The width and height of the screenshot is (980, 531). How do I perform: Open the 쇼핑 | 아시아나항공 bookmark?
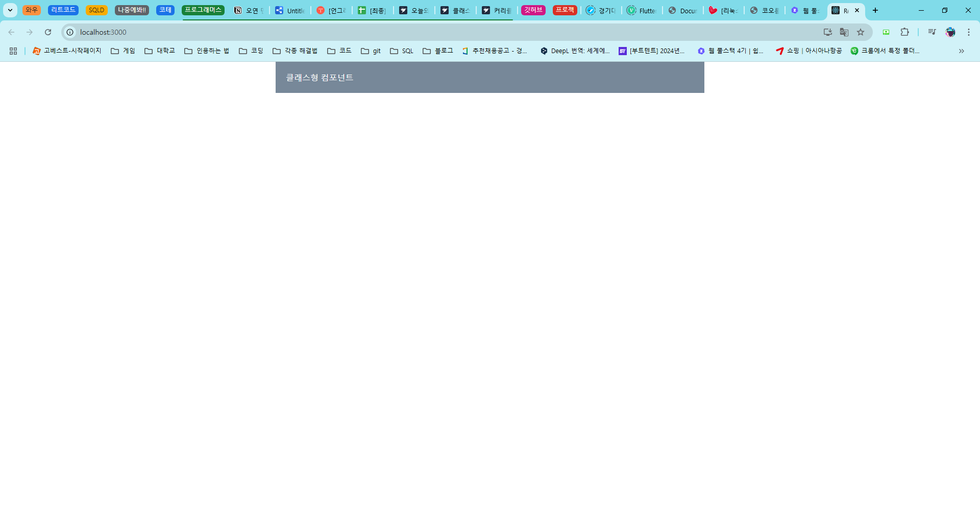(809, 51)
